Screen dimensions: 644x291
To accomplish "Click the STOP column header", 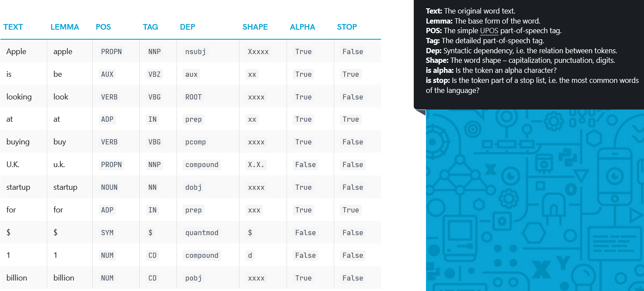I will [x=347, y=27].
